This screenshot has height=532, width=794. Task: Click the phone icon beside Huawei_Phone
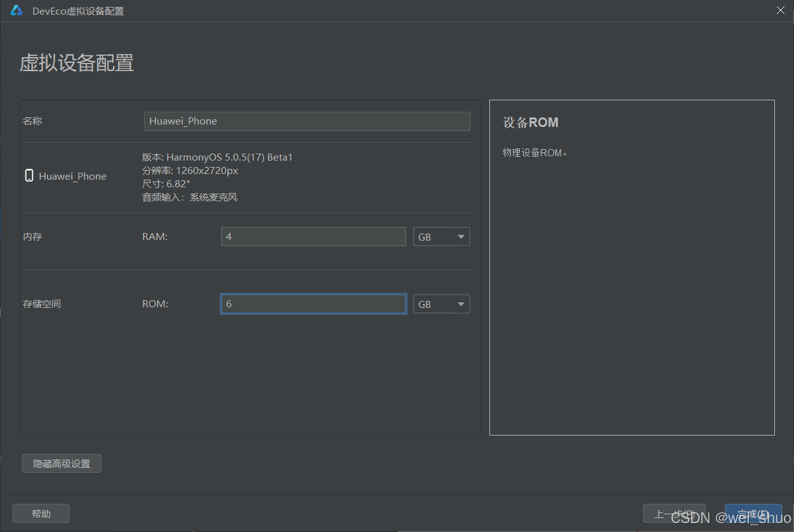click(29, 176)
